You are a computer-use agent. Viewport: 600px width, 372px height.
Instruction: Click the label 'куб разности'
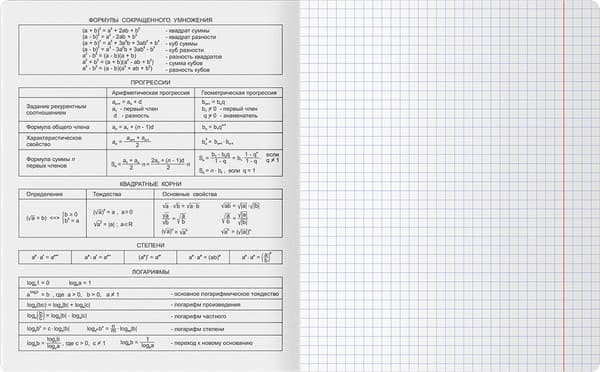186,50
